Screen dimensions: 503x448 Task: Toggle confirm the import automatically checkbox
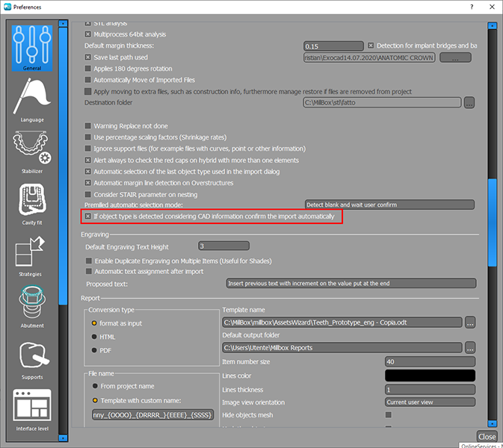click(x=87, y=217)
